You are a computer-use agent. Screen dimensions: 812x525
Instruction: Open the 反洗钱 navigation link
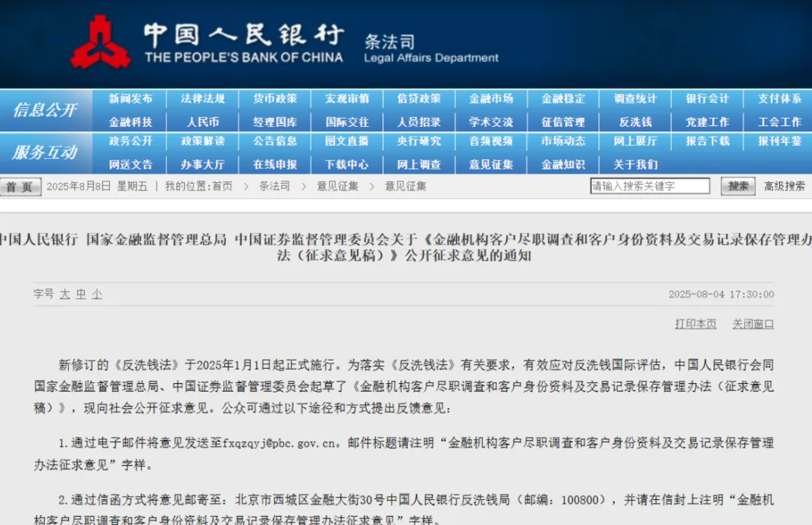point(635,122)
